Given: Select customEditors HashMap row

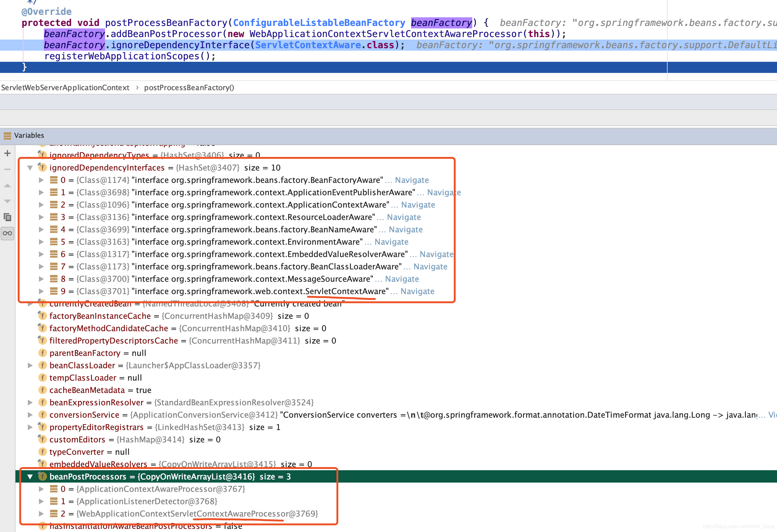Looking at the screenshot, I should [x=396, y=440].
